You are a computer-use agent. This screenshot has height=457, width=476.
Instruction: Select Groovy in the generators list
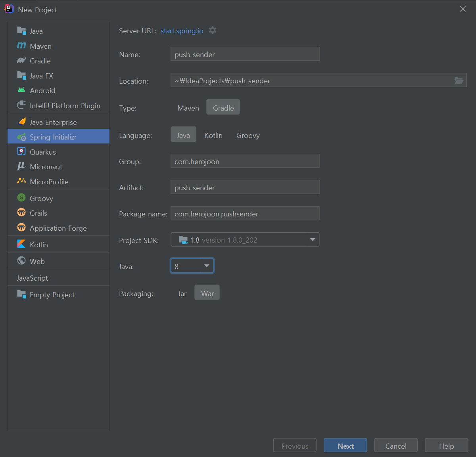click(x=58, y=198)
